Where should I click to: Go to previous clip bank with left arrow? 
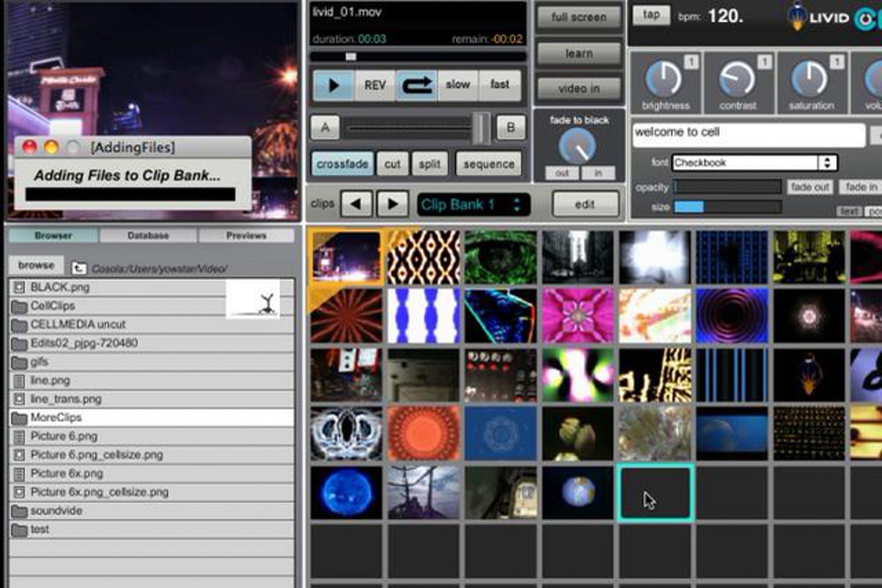pos(356,204)
